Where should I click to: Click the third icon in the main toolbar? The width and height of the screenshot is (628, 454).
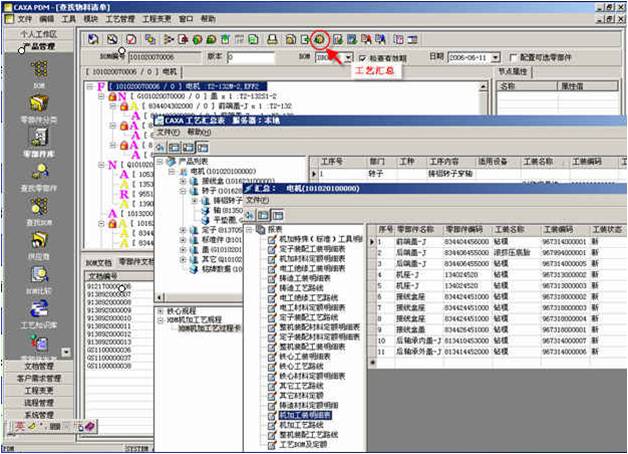coord(131,39)
